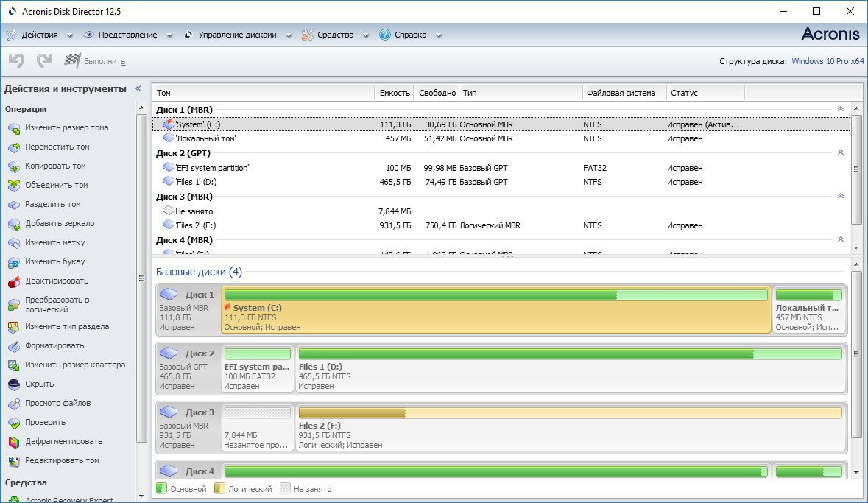Click the Скрыть icon
868x503 pixels.
click(x=14, y=384)
